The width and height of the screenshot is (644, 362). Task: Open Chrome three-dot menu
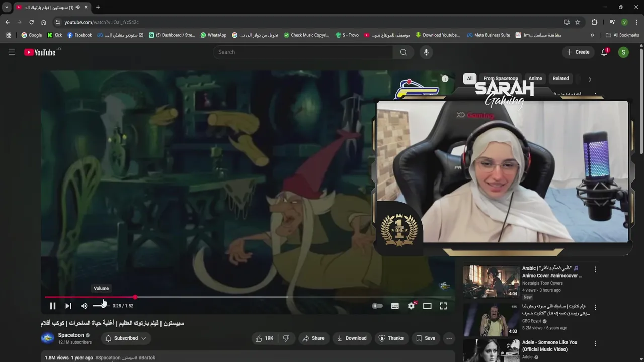[x=636, y=22]
